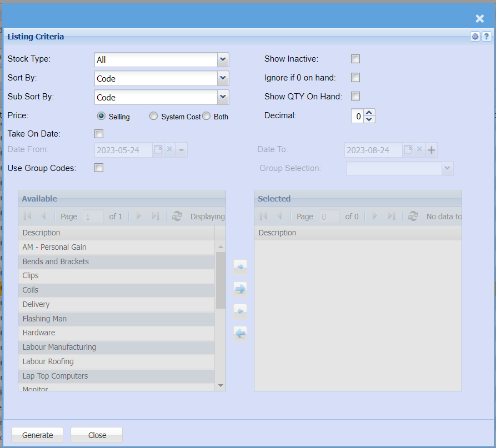The height and width of the screenshot is (448, 496).
Task: Open the Sort By dropdown
Action: [223, 78]
